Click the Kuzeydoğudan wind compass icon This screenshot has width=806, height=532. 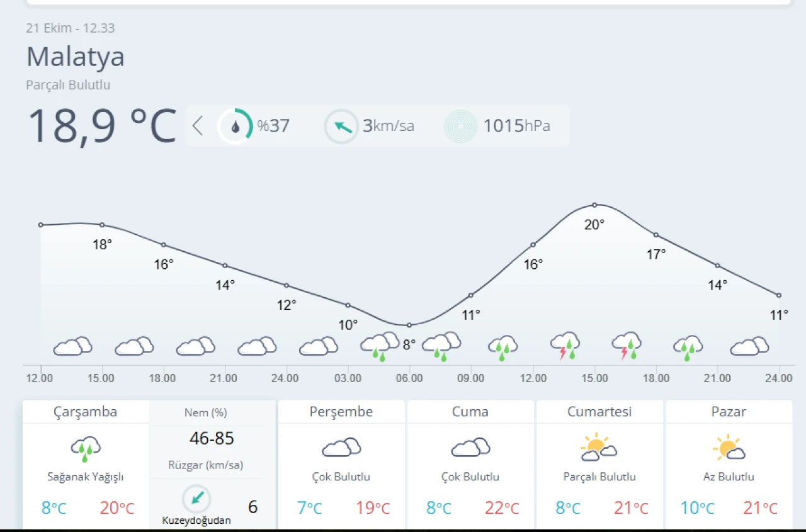tap(196, 499)
